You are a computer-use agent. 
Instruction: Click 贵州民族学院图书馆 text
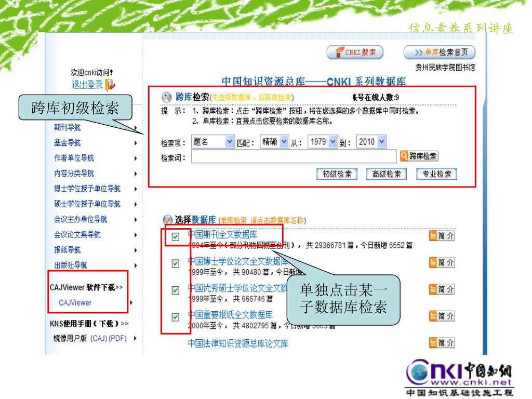point(445,68)
